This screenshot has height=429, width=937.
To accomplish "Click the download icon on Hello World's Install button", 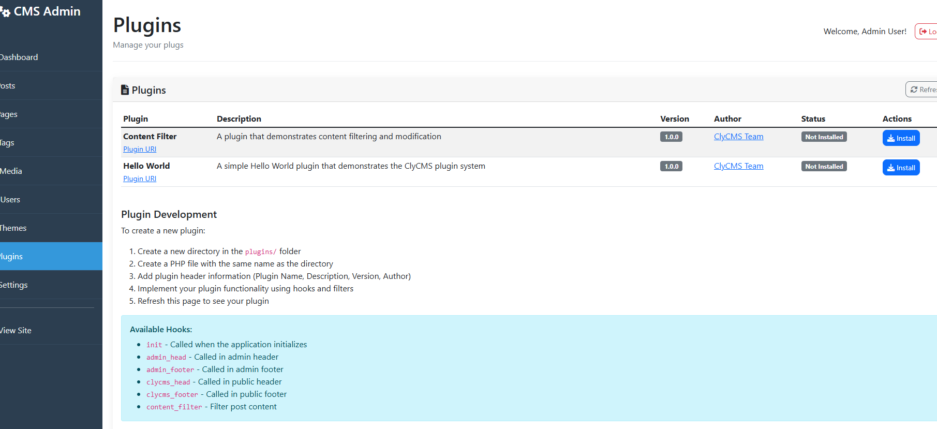I will pyautogui.click(x=890, y=167).
